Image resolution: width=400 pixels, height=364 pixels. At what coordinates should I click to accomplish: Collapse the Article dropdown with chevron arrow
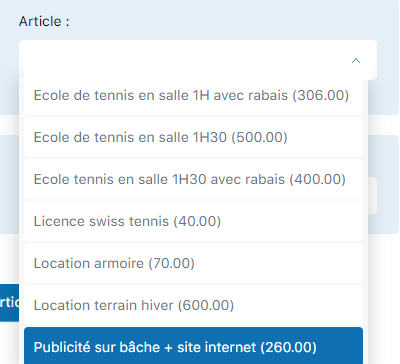[356, 61]
